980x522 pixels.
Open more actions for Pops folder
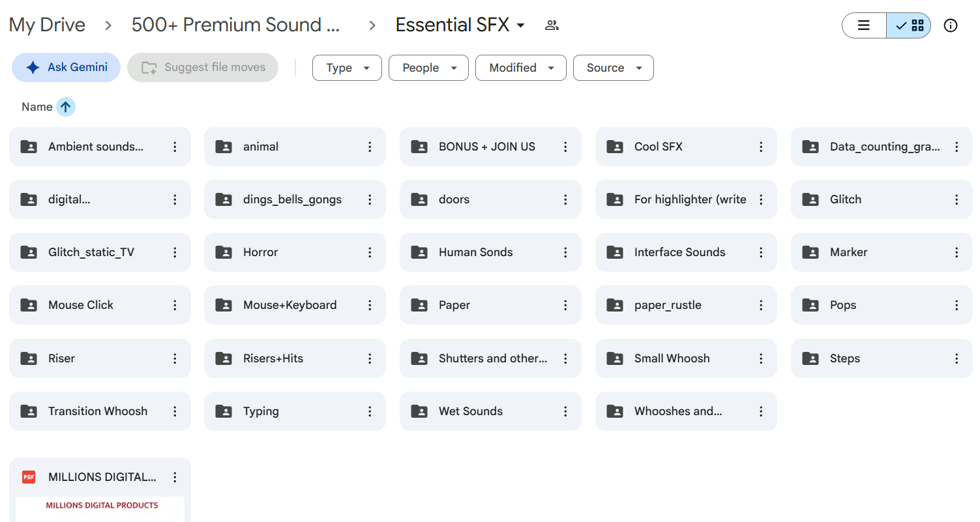[957, 305]
